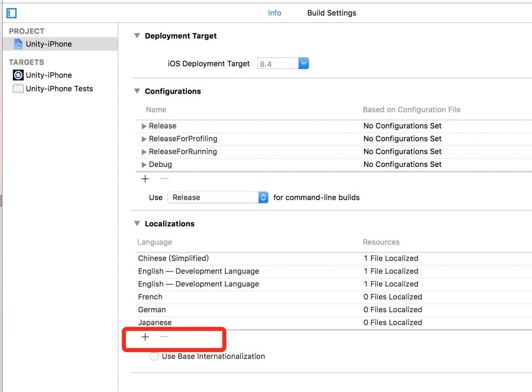Switch to the Build Settings tab
The image size is (532, 392).
coord(332,13)
